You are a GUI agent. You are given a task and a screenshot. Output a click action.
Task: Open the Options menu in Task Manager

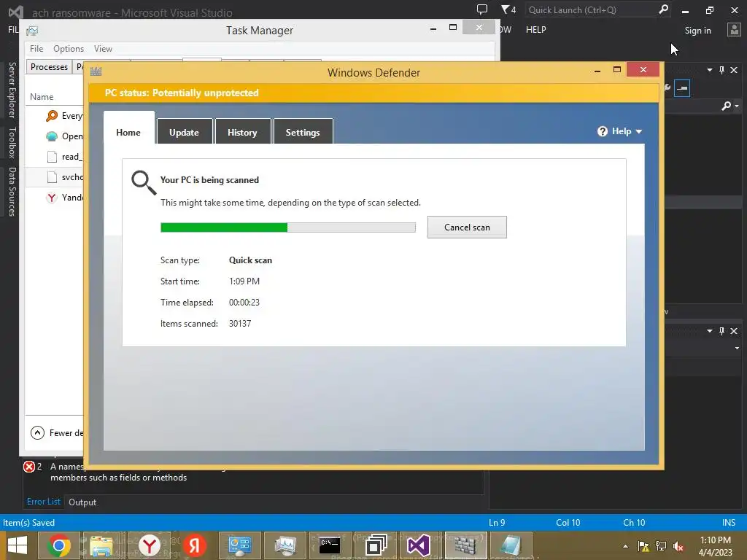pyautogui.click(x=69, y=49)
